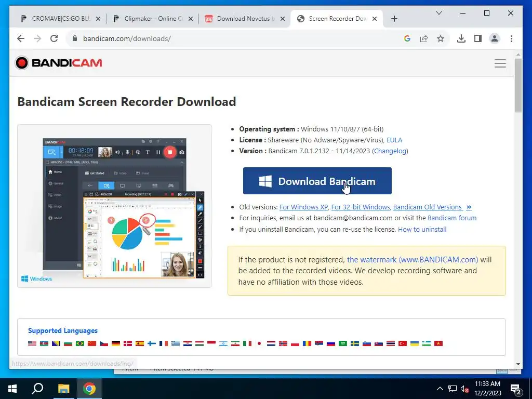Image resolution: width=532 pixels, height=399 pixels.
Task: Click the Google icon in the address bar
Action: [x=407, y=38]
